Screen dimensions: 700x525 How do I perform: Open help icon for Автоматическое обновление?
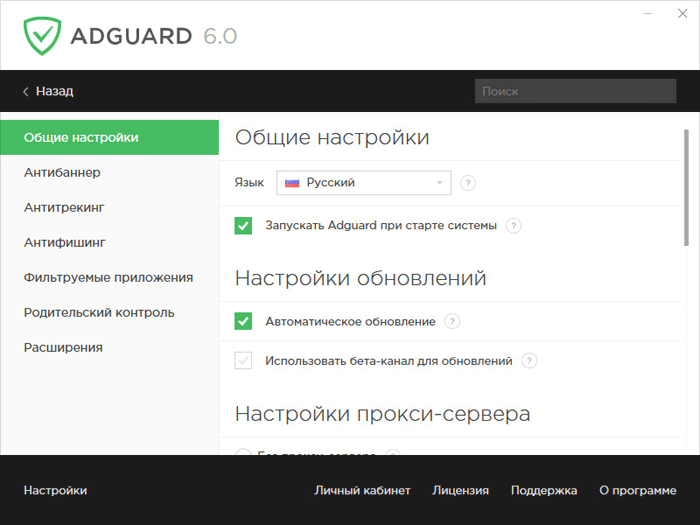[x=452, y=321]
